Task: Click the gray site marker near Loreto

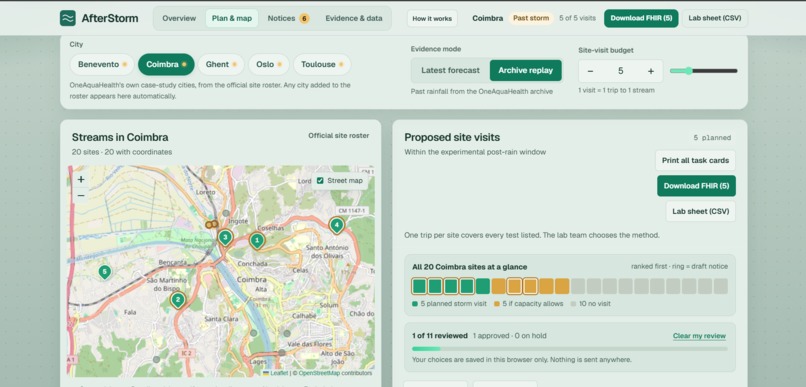Action: point(226,213)
